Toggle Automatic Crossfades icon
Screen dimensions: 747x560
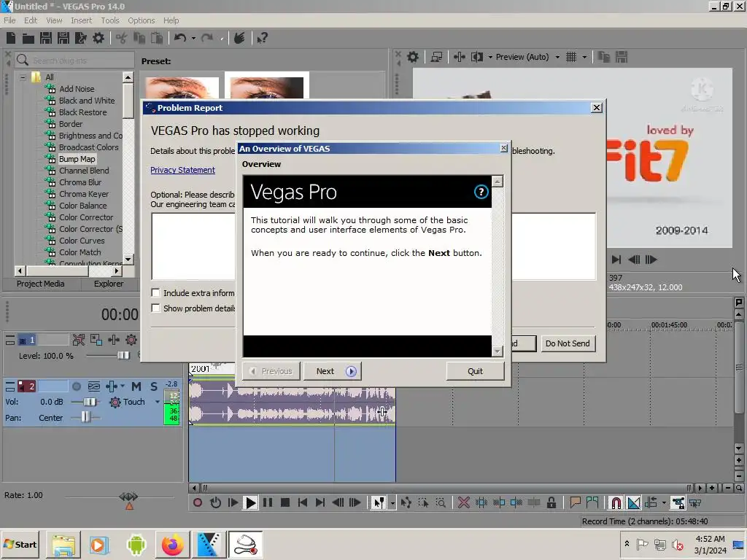pyautogui.click(x=634, y=502)
